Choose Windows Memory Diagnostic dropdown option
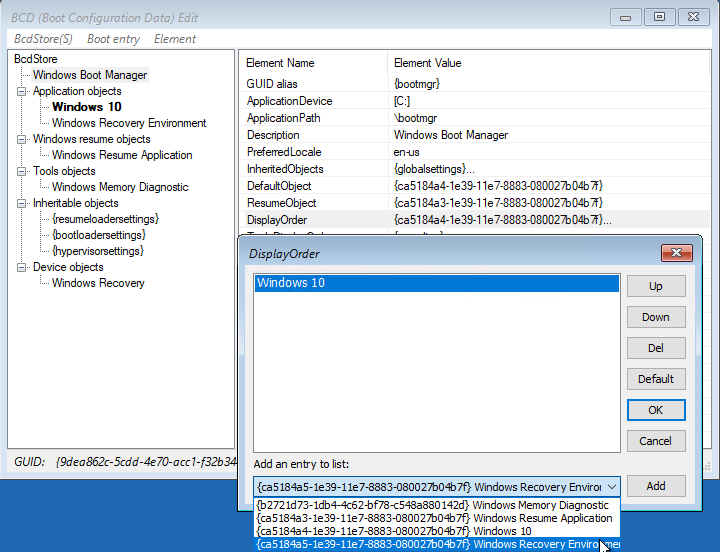This screenshot has width=720, height=552. [437, 505]
